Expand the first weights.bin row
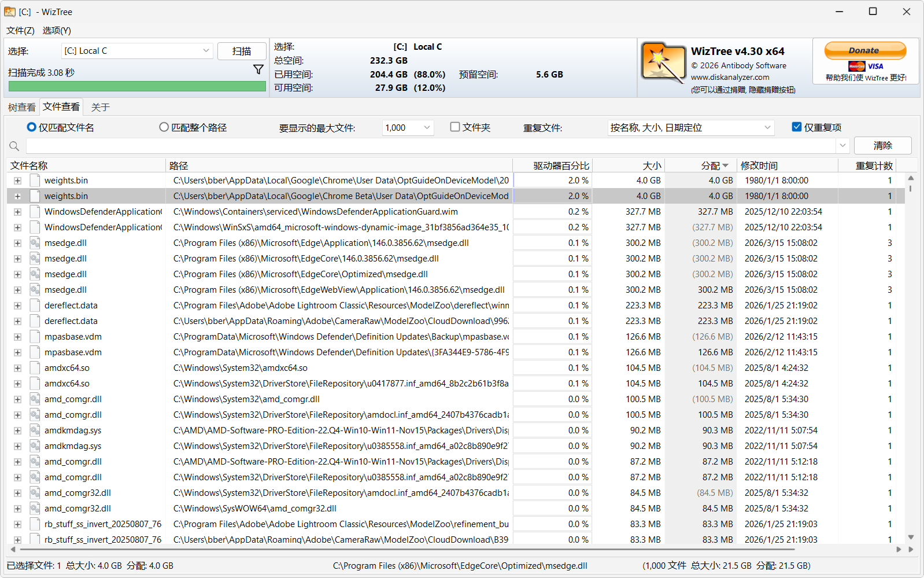This screenshot has width=924, height=578. (x=17, y=181)
